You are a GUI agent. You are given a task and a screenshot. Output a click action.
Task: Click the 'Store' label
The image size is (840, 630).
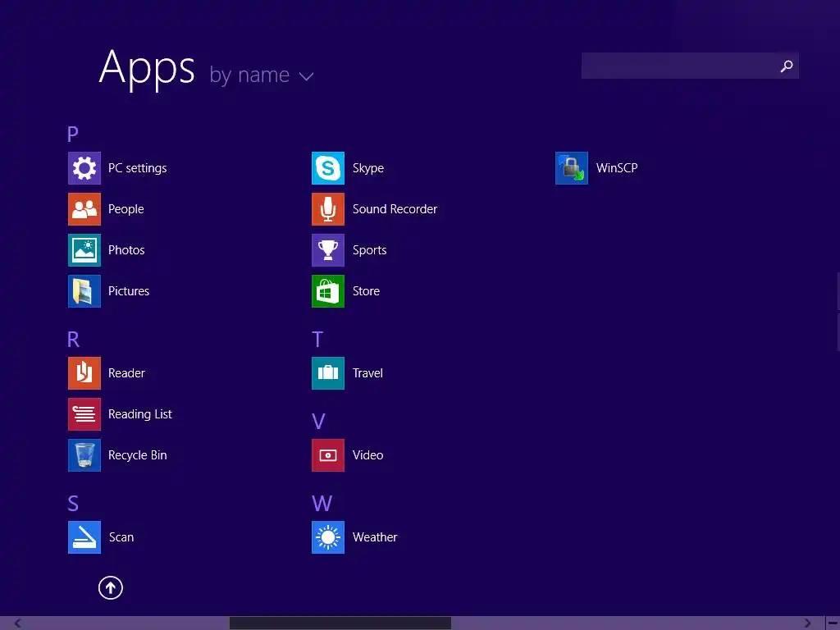(x=366, y=291)
